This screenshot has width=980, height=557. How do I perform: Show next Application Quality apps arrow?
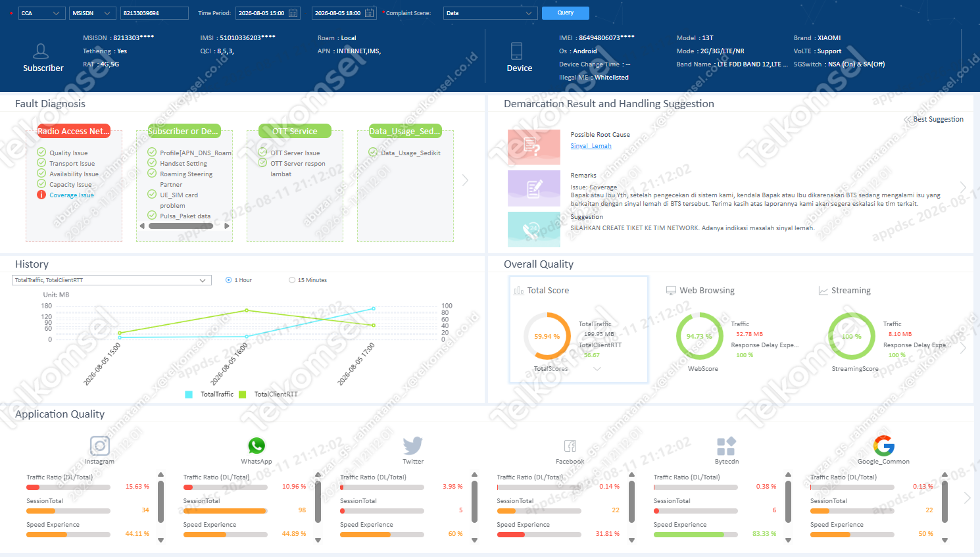tap(967, 498)
